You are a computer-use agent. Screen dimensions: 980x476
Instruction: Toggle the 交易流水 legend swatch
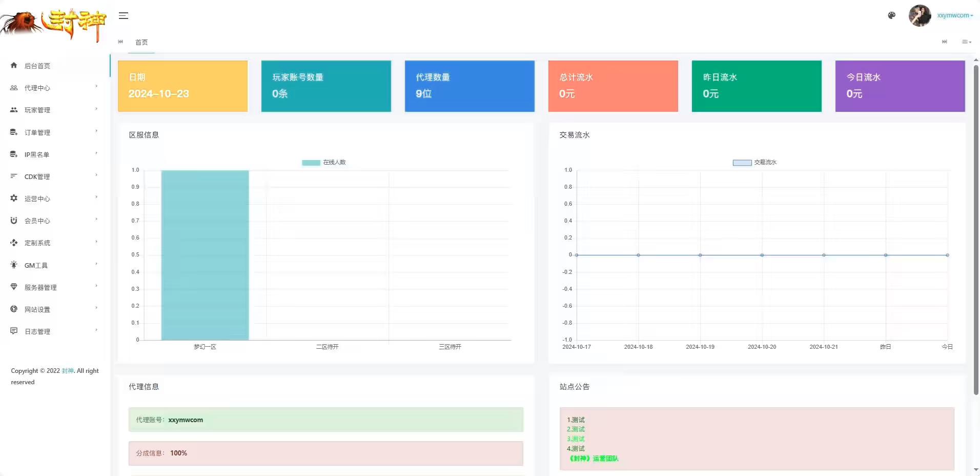pyautogui.click(x=742, y=163)
